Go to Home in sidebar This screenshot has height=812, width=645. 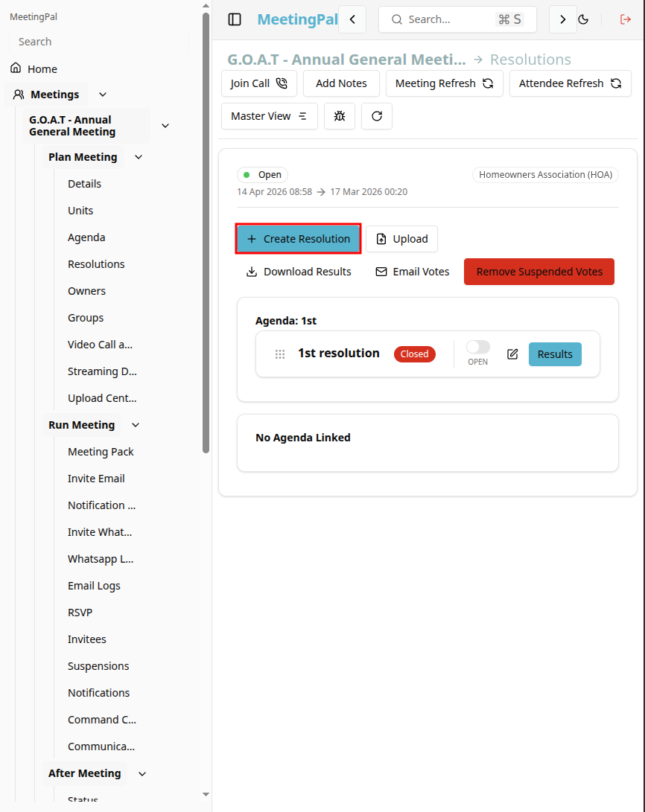42,69
